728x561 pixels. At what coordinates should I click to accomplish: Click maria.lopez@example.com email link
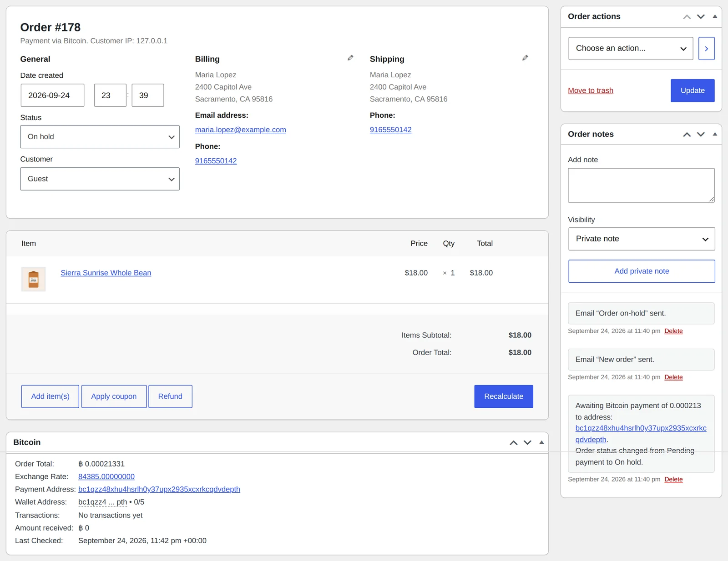coord(241,130)
